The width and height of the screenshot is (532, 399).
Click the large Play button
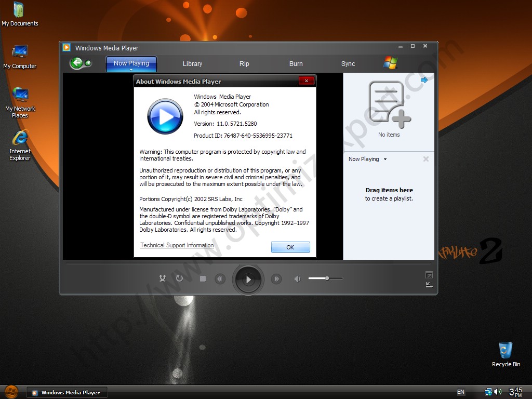(248, 279)
